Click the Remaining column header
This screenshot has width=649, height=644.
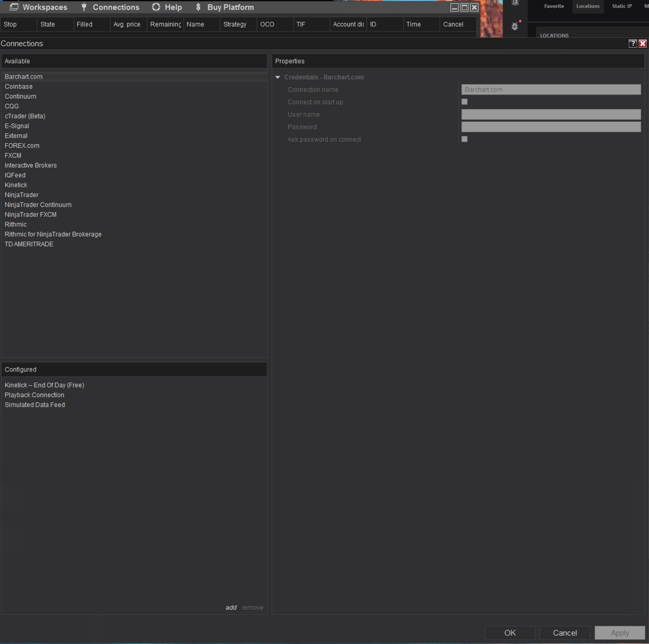(x=165, y=24)
